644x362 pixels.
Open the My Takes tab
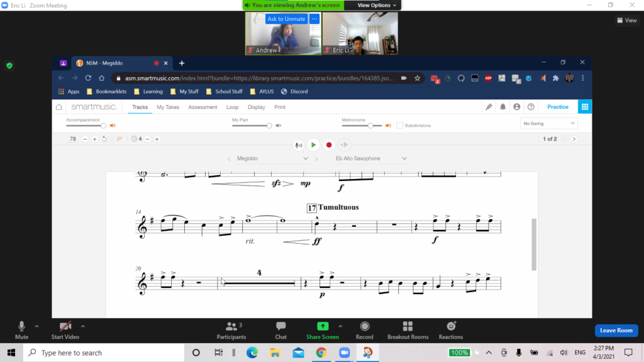pos(168,107)
